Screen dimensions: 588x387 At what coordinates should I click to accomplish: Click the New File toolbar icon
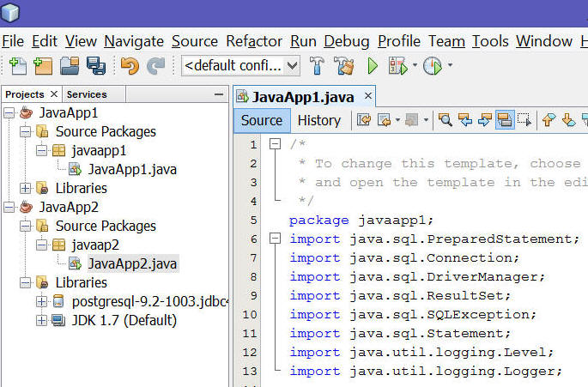(18, 65)
